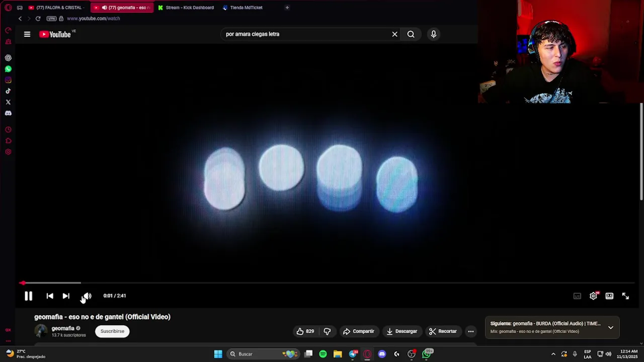Open Opera sidebar settings gear
This screenshot has height=362, width=644.
click(8, 152)
